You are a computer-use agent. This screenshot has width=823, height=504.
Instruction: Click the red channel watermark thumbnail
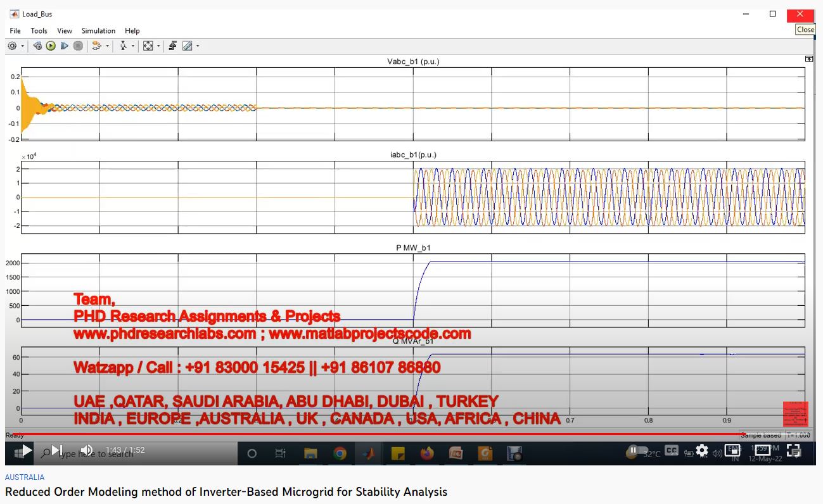[796, 414]
